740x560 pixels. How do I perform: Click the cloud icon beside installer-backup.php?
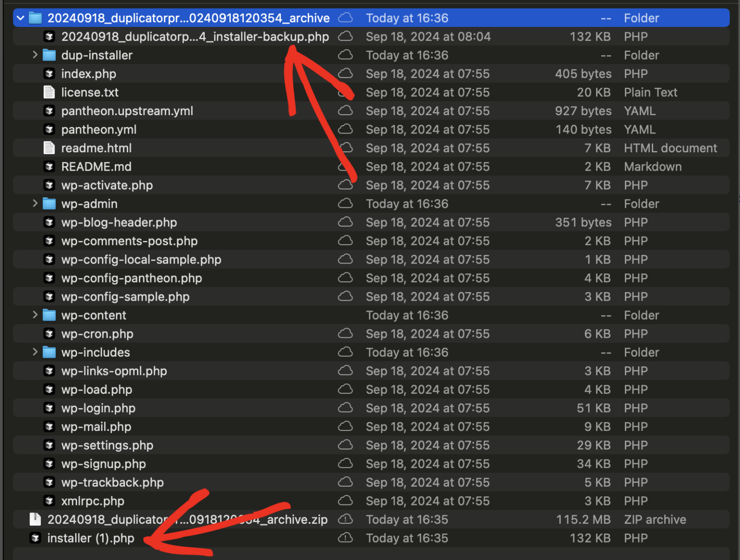pyautogui.click(x=345, y=37)
